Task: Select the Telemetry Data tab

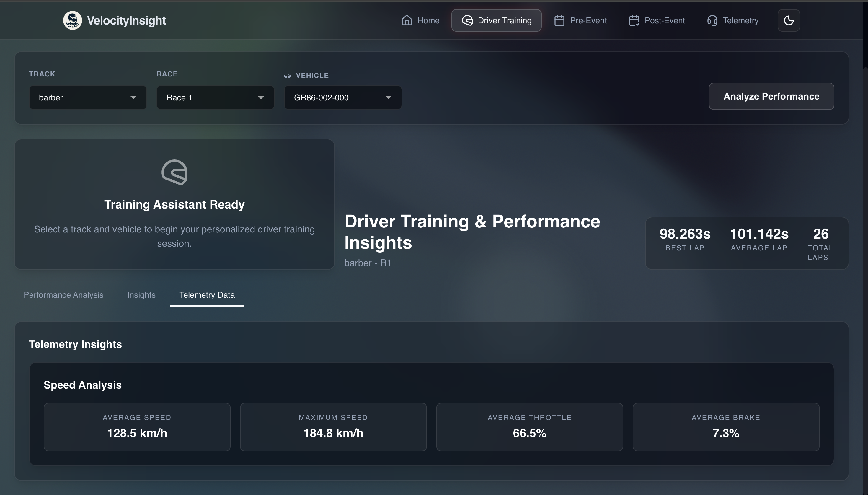Action: coord(207,295)
